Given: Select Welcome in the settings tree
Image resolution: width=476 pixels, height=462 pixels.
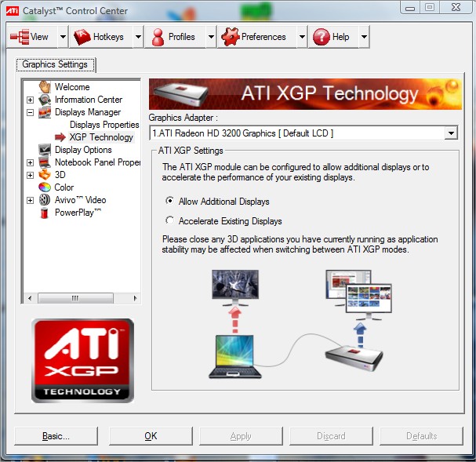Looking at the screenshot, I should pyautogui.click(x=72, y=87).
